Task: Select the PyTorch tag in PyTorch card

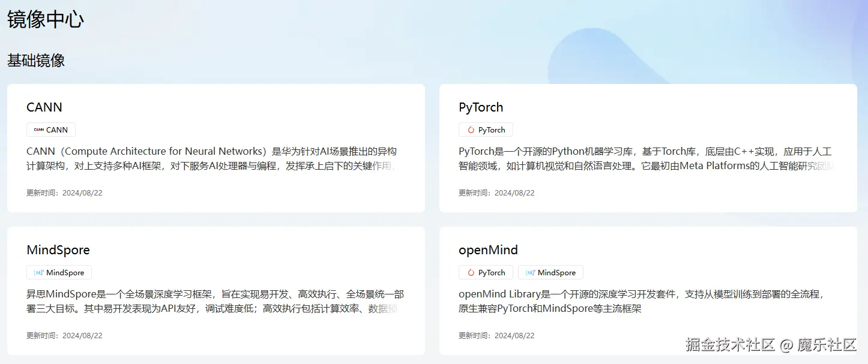Action: [486, 130]
